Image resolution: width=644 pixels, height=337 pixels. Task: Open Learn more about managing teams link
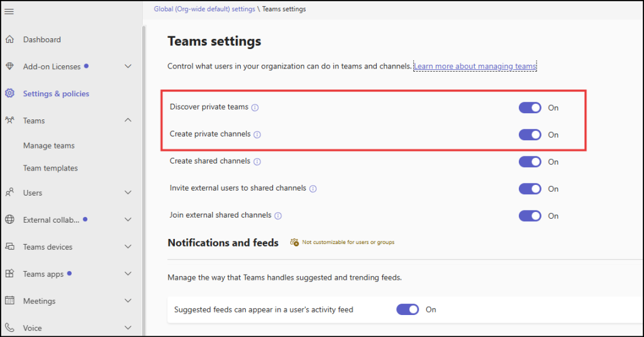click(475, 66)
